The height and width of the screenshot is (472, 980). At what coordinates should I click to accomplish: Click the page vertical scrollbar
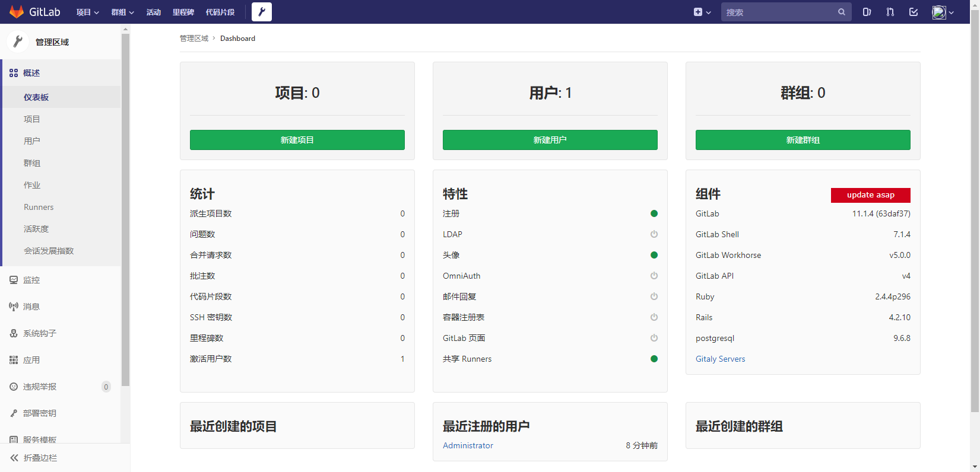[x=975, y=211]
